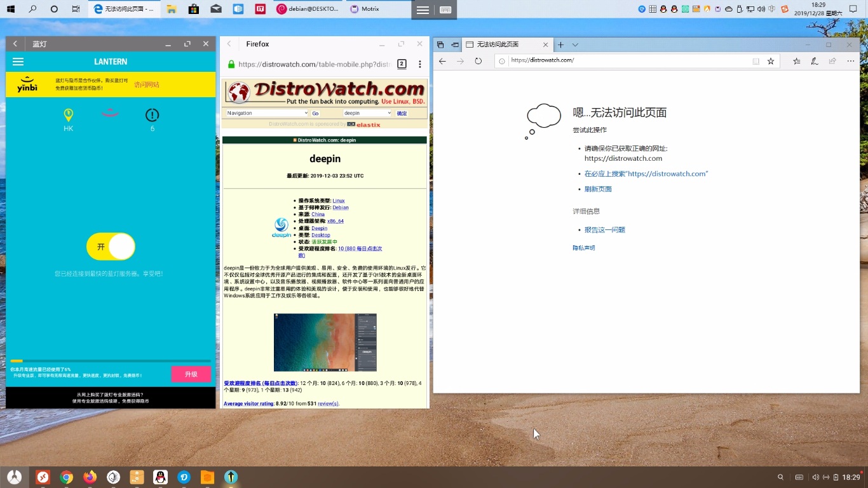Click the pink 升级 upgrade button
Screen dimensions: 868x488
tap(191, 374)
